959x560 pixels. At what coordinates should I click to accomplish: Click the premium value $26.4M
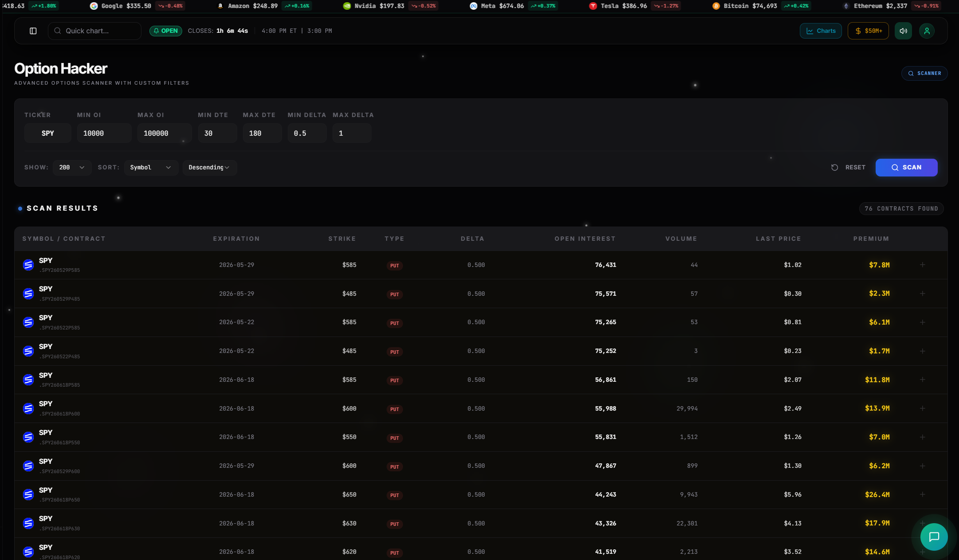[x=877, y=495]
